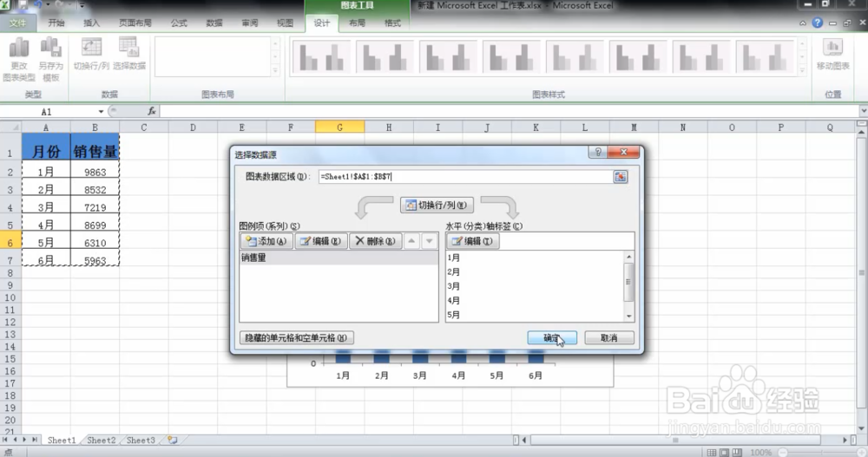Image resolution: width=868 pixels, height=457 pixels.
Task: Switch to the Sheet3 tab
Action: coord(141,440)
